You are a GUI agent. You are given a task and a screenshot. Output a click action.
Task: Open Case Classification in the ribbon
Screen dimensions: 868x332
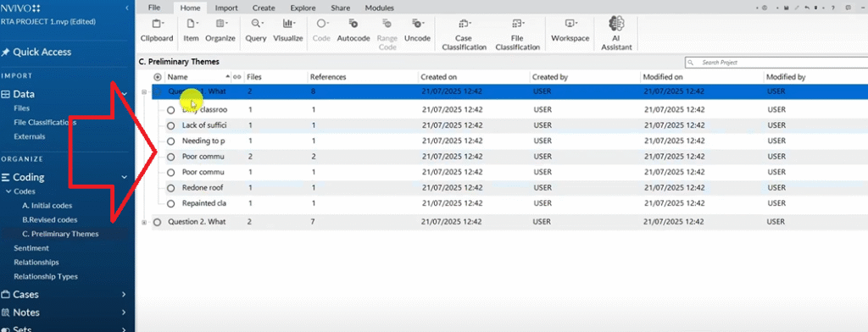click(463, 35)
